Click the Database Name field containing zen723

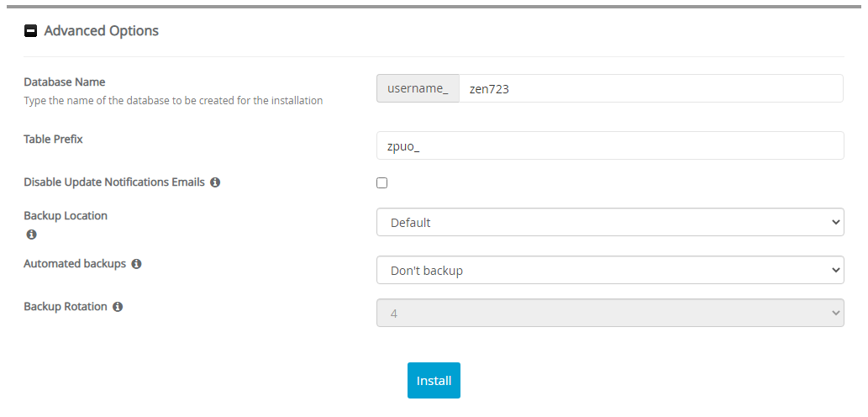pyautogui.click(x=650, y=88)
